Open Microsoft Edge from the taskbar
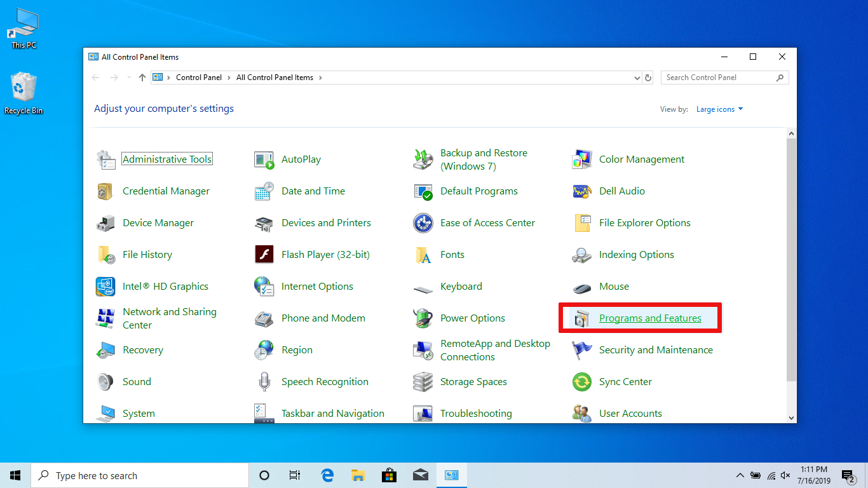868x488 pixels. [x=327, y=475]
